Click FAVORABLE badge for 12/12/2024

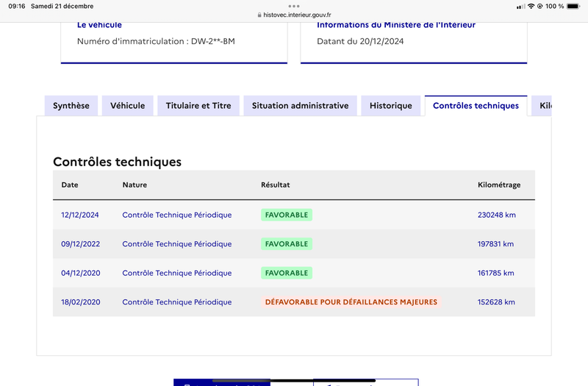(x=287, y=215)
